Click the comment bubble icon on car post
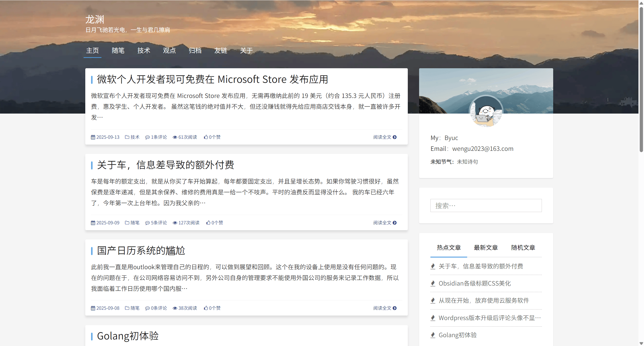 pos(147,223)
